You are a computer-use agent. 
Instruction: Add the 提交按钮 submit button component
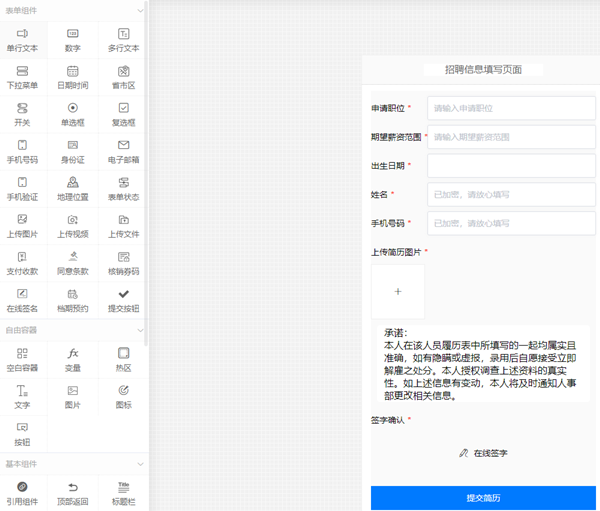[x=123, y=300]
